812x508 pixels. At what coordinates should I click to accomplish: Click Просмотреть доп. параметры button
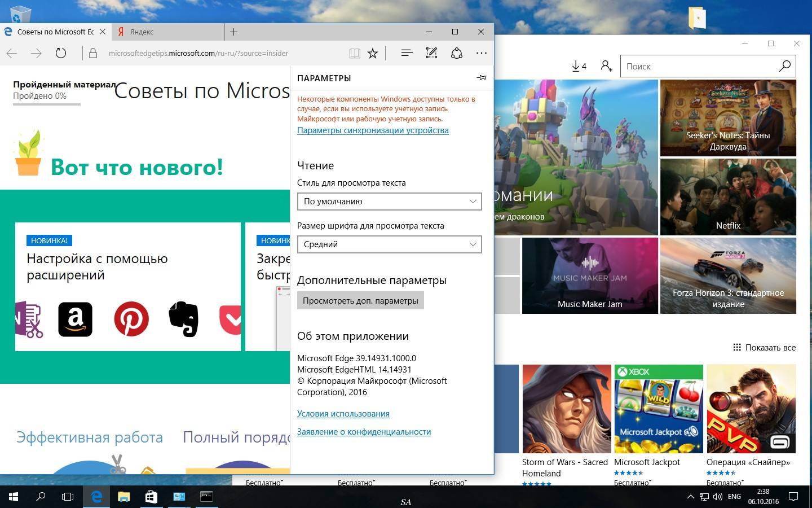pos(360,300)
